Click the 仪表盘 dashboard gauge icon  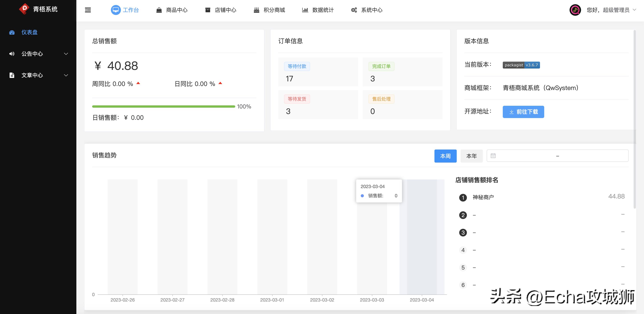12,32
